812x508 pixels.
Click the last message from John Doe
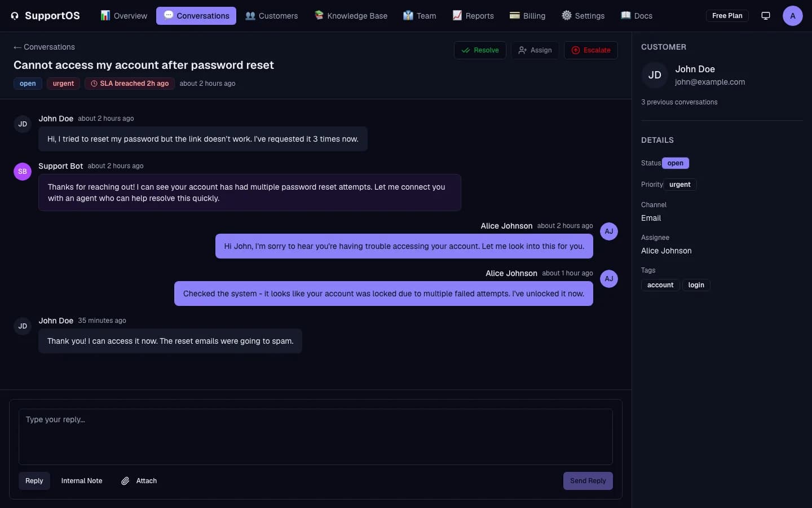[170, 341]
